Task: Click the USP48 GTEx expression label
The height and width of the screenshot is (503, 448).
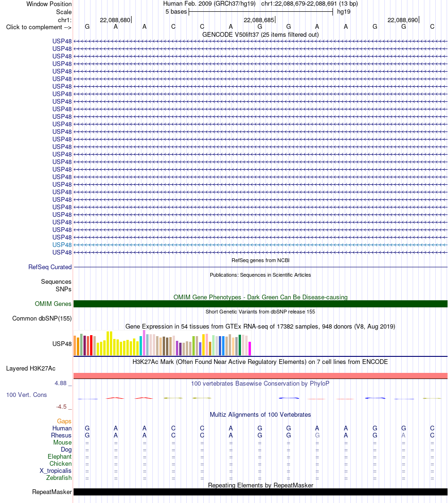Action: pyautogui.click(x=62, y=344)
